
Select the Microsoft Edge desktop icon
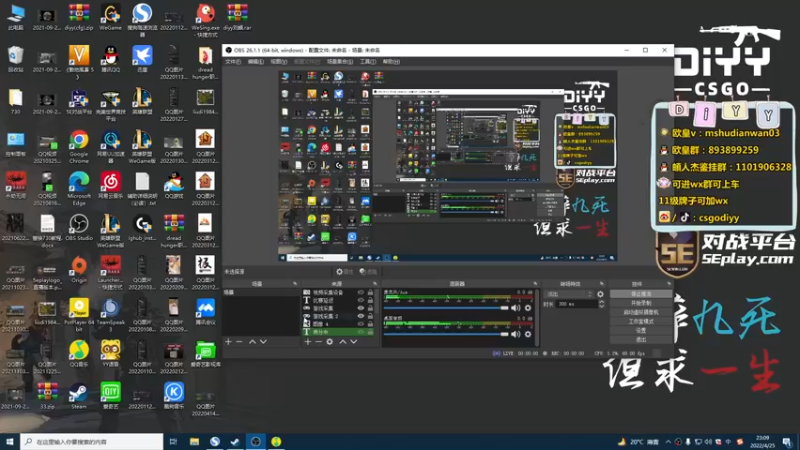pyautogui.click(x=79, y=189)
